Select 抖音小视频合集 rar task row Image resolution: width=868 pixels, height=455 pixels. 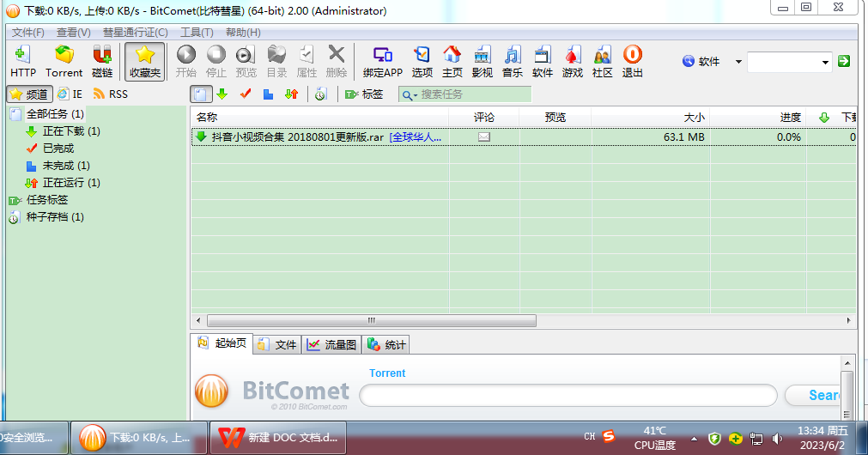[x=524, y=136]
